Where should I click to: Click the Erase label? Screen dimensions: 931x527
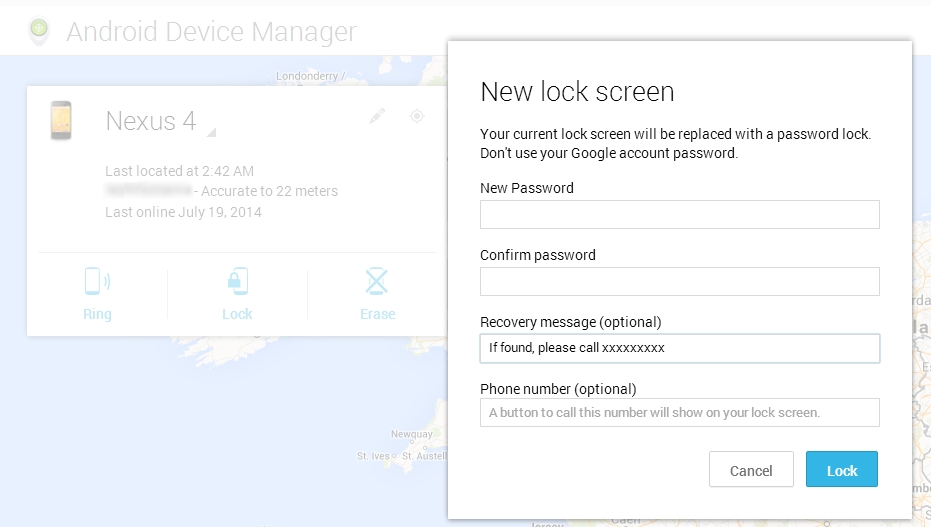tap(378, 314)
